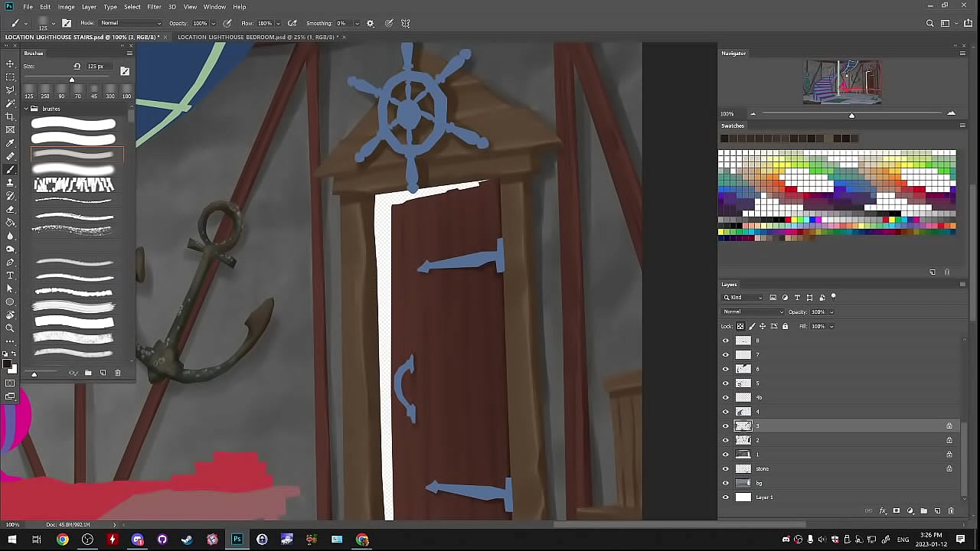Select the Eraser tool
This screenshot has height=551, width=980.
(x=10, y=209)
